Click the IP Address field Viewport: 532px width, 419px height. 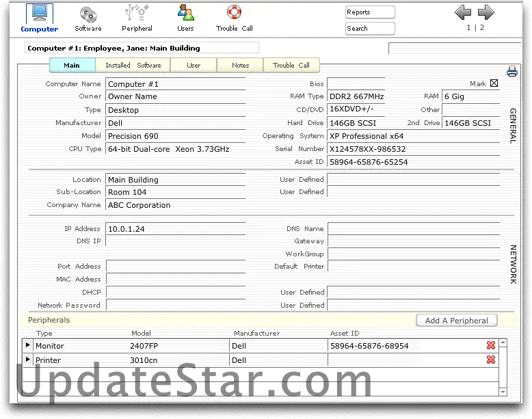pyautogui.click(x=176, y=229)
